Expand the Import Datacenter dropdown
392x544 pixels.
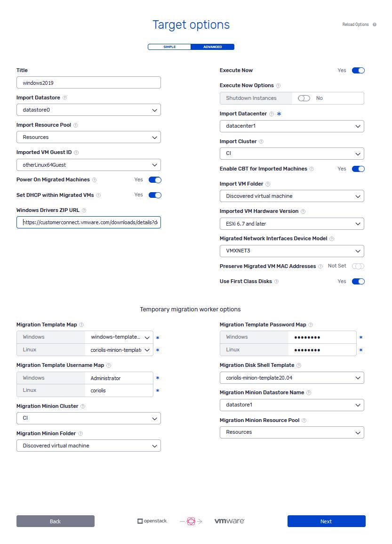point(292,126)
